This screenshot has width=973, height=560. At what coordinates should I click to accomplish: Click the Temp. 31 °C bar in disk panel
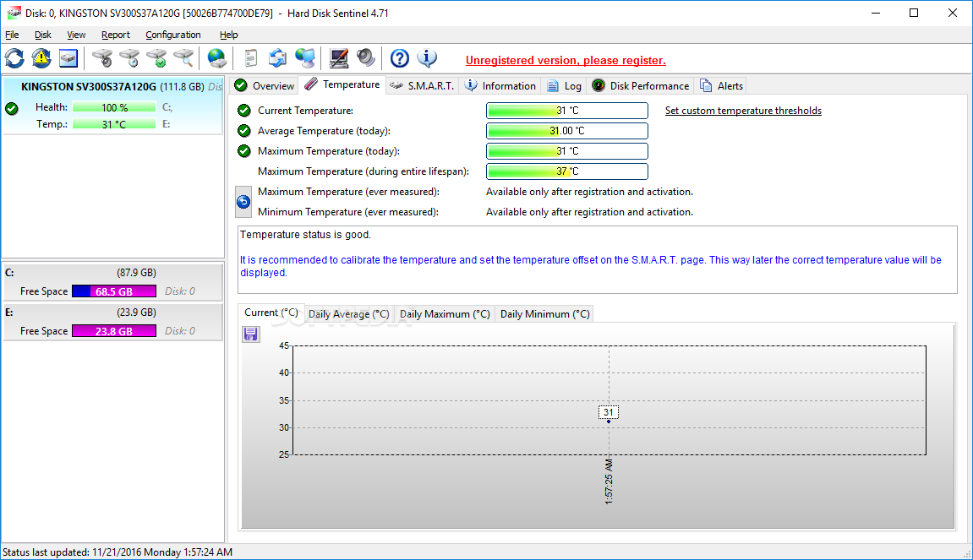pos(114,124)
